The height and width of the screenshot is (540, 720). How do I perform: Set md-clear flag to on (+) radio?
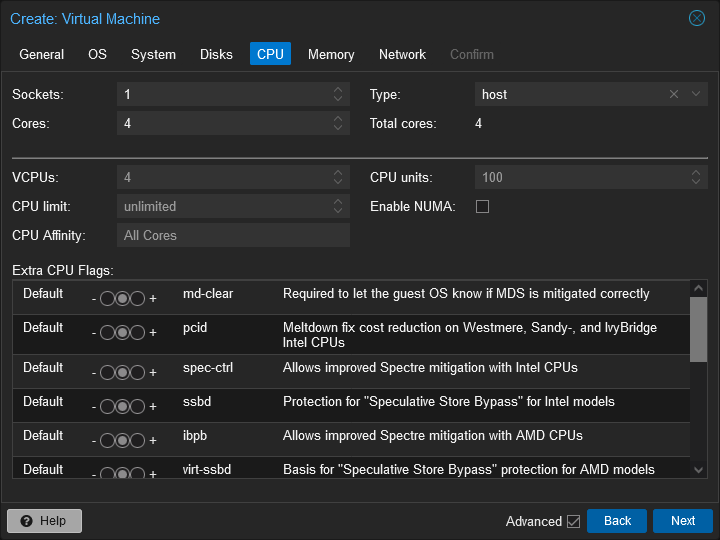pos(138,298)
